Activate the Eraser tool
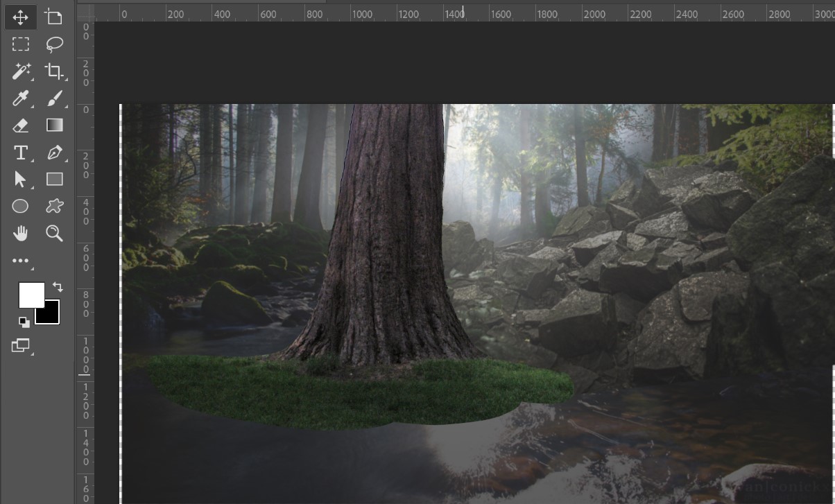This screenshot has width=835, height=504. point(21,125)
